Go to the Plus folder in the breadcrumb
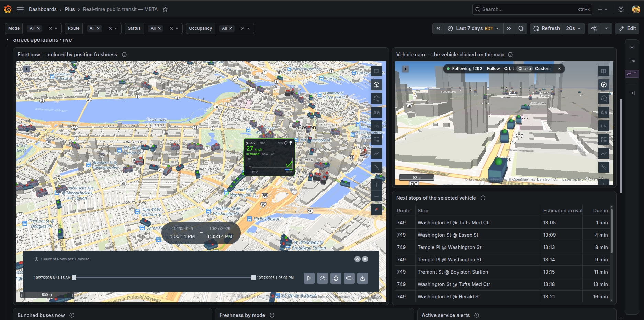Viewport: 644px width, 320px height. [x=70, y=9]
